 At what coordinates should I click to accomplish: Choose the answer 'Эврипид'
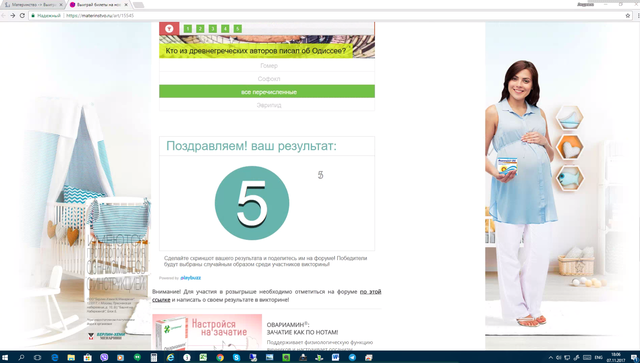click(267, 105)
